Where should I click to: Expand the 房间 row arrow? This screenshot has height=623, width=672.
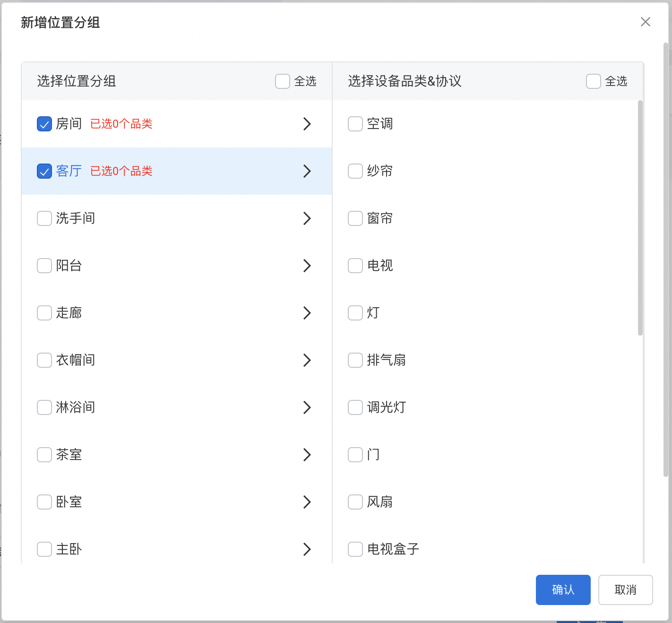click(307, 124)
